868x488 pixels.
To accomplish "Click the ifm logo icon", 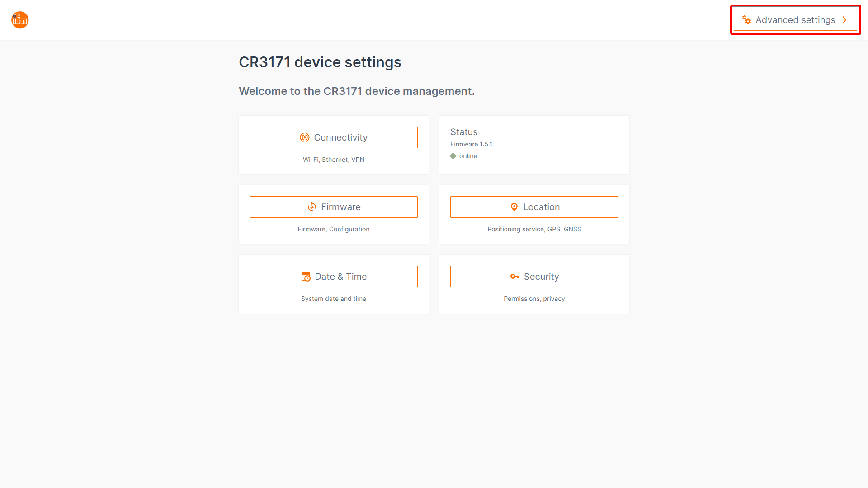I will [x=20, y=20].
